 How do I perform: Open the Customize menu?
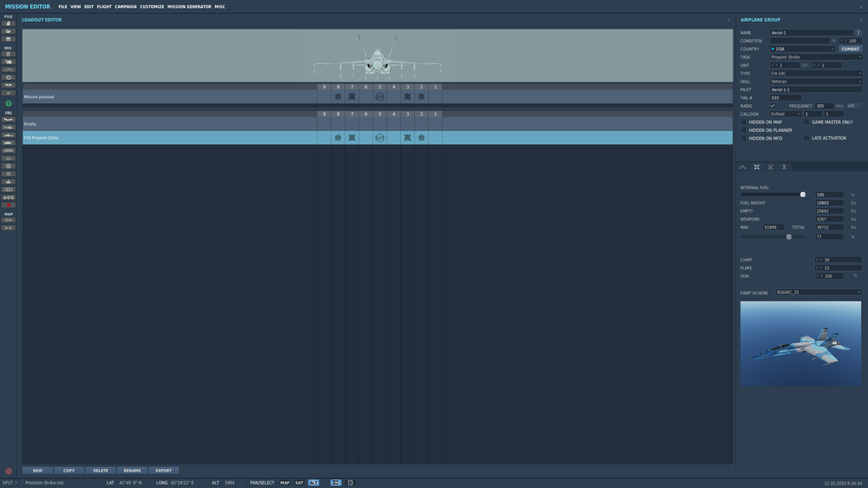(152, 7)
